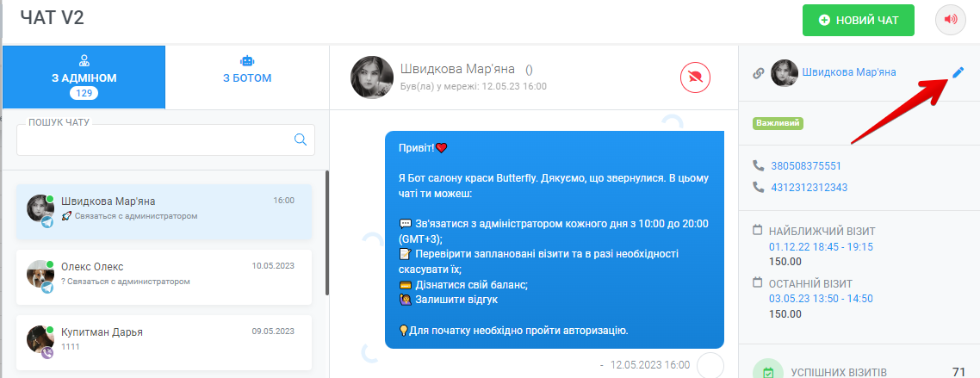Click the pencil edit client icon
The image size is (980, 378).
click(958, 72)
